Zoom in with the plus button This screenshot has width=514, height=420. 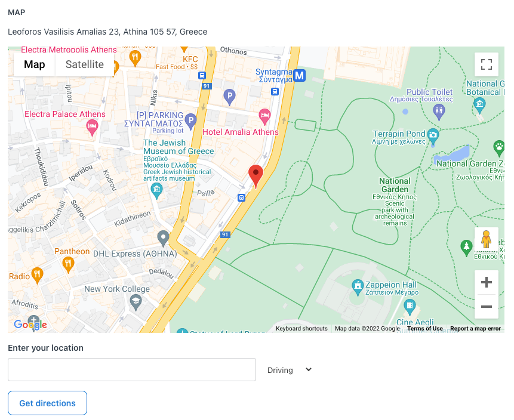tap(486, 282)
